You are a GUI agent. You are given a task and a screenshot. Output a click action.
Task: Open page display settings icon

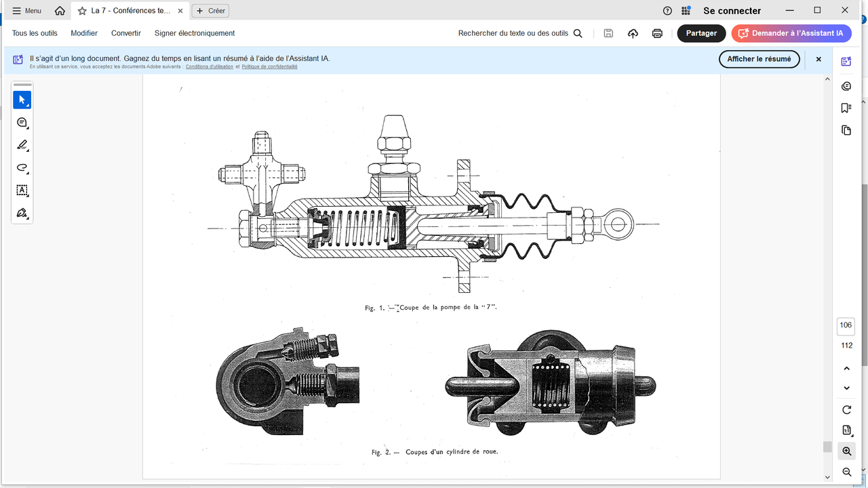[846, 430]
